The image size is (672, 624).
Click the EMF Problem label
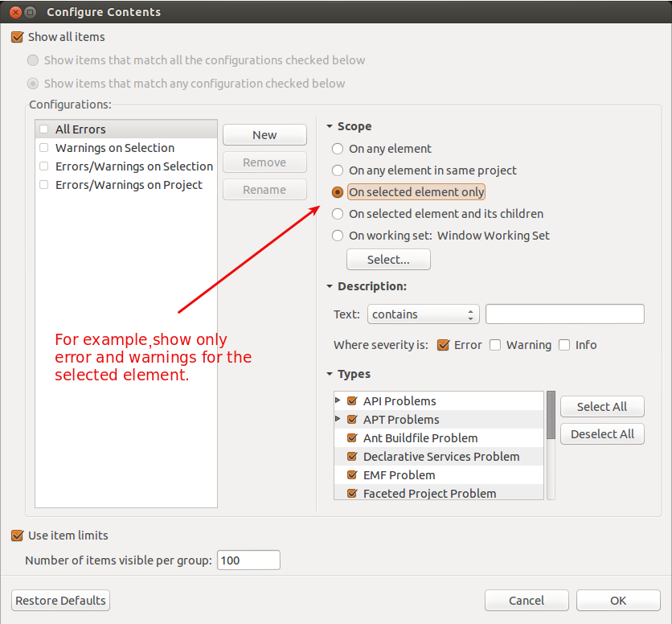coord(399,474)
